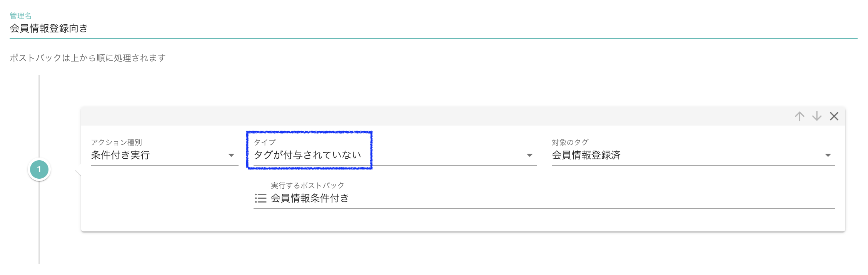Click the gray header bar of the action card
The image size is (868, 275).
pos(423,116)
